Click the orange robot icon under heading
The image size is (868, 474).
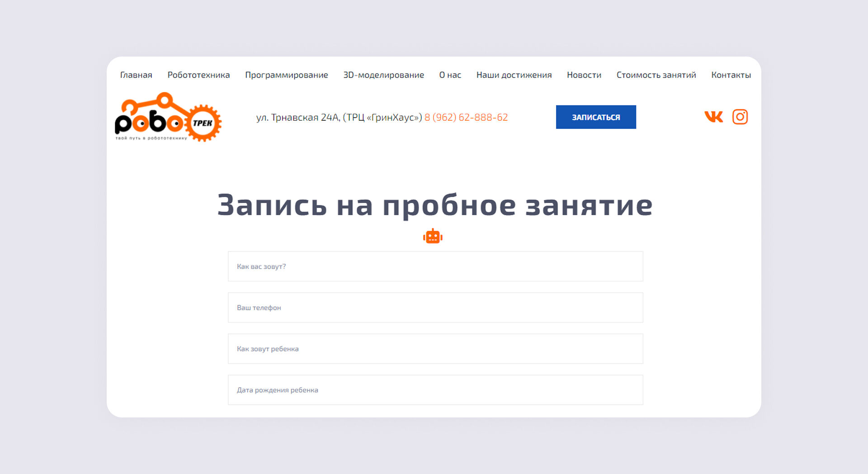point(433,236)
